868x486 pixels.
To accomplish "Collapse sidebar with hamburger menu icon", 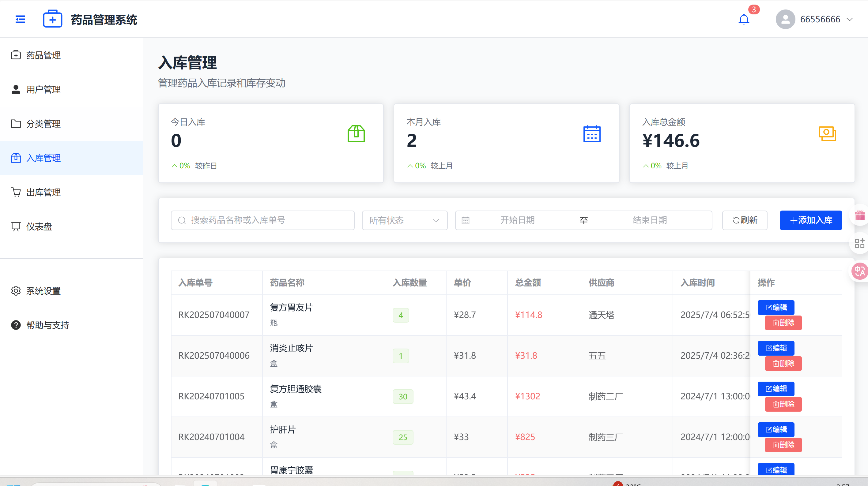I will 20,20.
